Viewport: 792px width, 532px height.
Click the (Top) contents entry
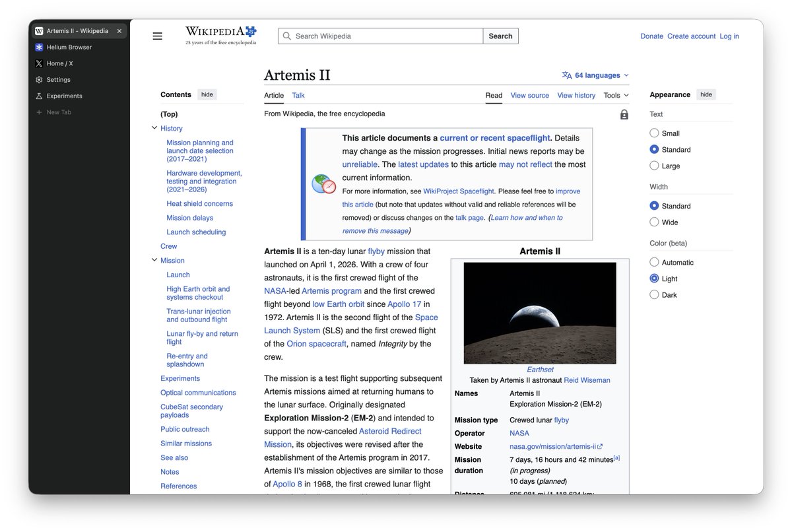(x=169, y=114)
